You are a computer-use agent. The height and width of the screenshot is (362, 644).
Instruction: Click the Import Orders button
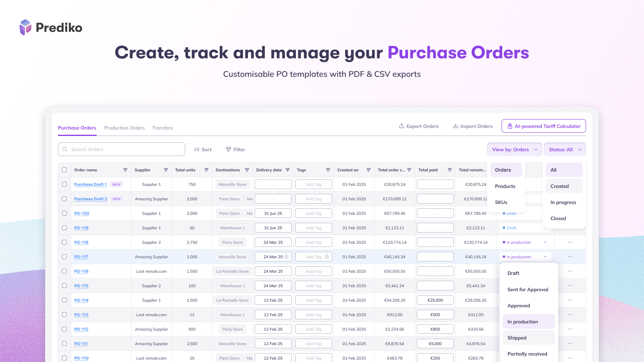pyautogui.click(x=473, y=126)
